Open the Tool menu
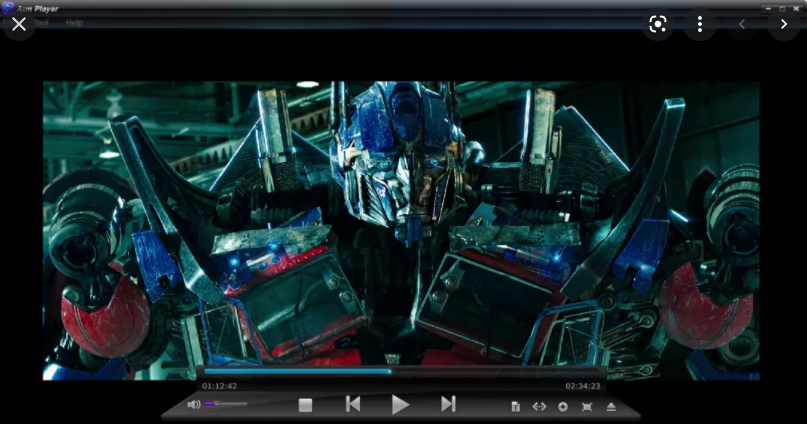Viewport: 807px width, 424px height. [42, 23]
